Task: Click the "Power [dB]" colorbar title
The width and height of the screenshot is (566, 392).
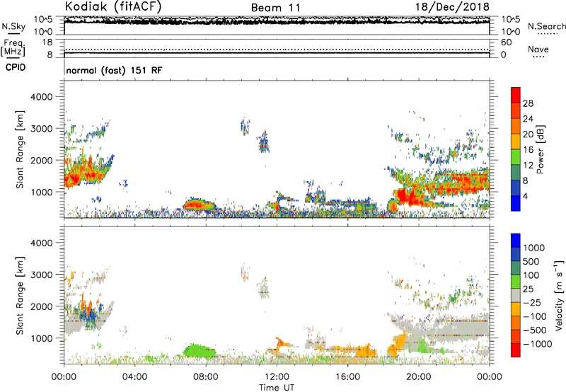Action: click(x=540, y=149)
